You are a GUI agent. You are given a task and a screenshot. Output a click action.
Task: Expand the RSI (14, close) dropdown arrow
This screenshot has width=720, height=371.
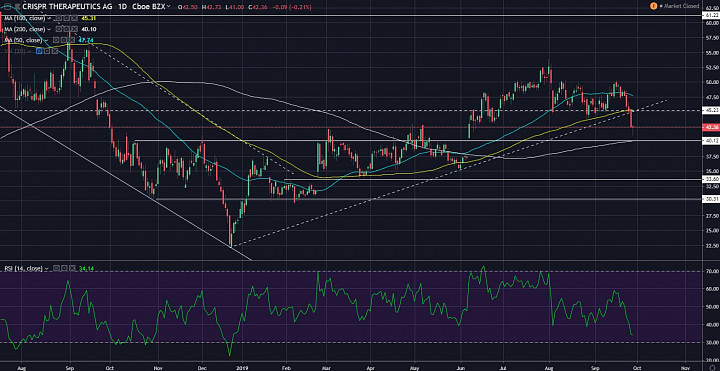coord(46,269)
